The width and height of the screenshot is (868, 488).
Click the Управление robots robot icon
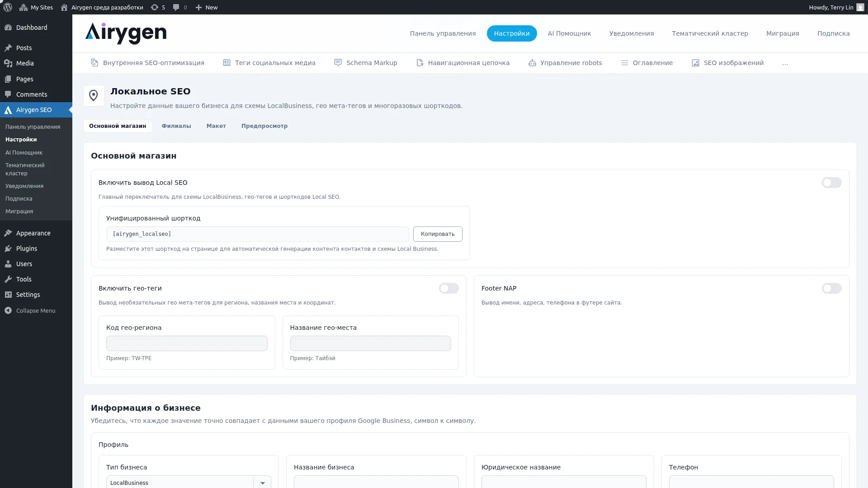pos(532,63)
